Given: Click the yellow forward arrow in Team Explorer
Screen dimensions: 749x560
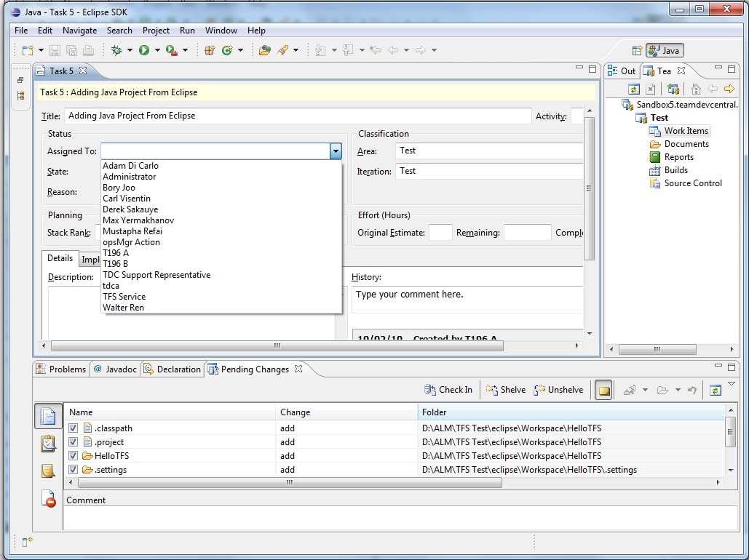Looking at the screenshot, I should pos(729,89).
